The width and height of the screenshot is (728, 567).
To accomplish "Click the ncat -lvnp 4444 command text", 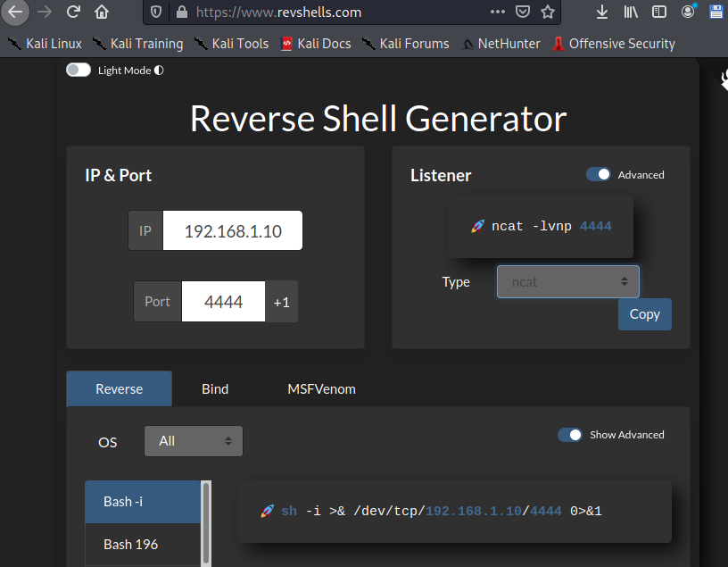I will tap(551, 226).
